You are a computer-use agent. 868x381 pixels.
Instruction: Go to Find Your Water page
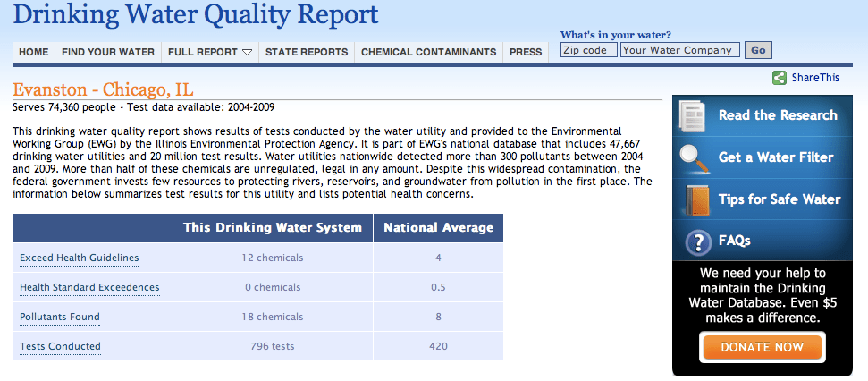pyautogui.click(x=108, y=52)
